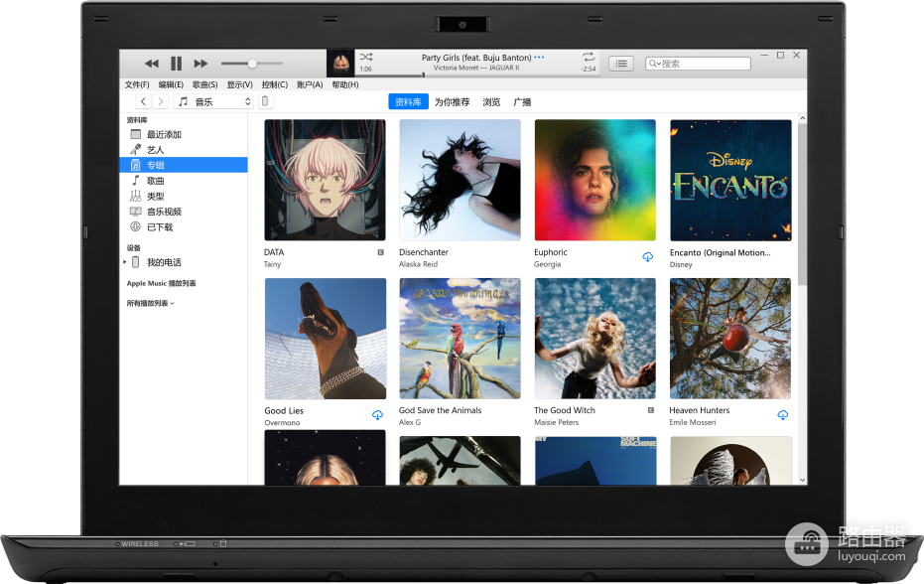Click the phone device icon button
This screenshot has height=584, width=924.
pos(265,101)
